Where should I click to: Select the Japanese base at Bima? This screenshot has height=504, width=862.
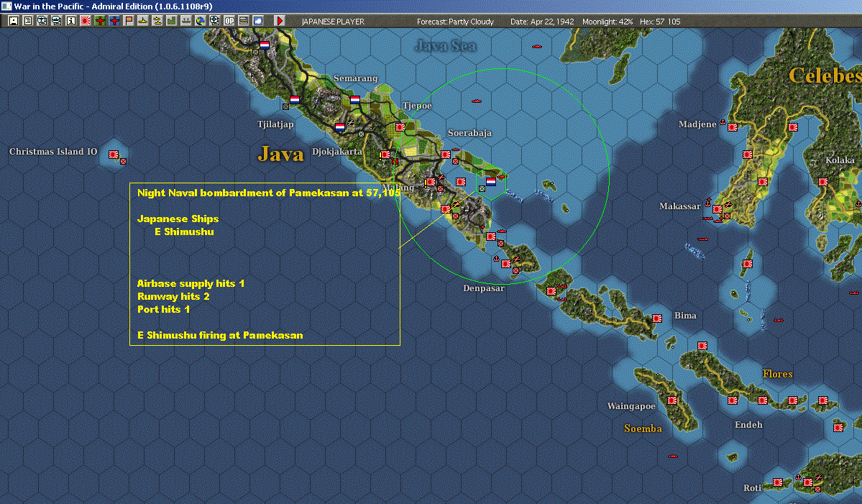tap(657, 319)
